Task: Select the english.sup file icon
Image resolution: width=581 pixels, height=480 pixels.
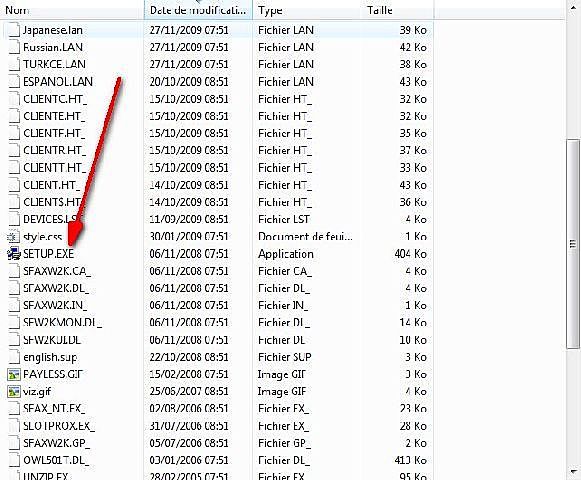Action: 14,357
